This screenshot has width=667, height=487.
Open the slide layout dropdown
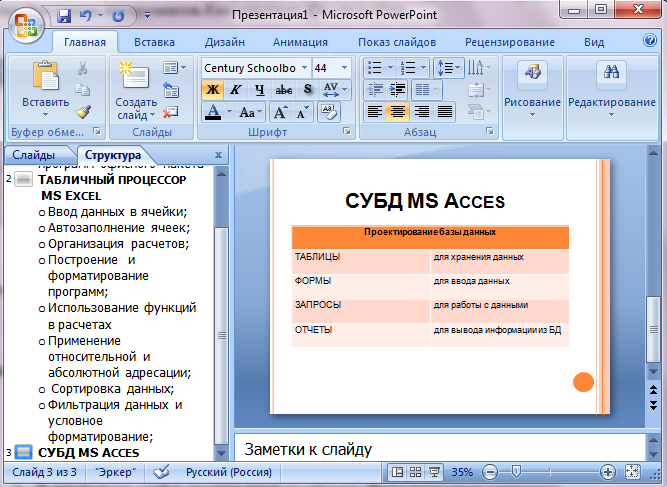pyautogui.click(x=174, y=68)
